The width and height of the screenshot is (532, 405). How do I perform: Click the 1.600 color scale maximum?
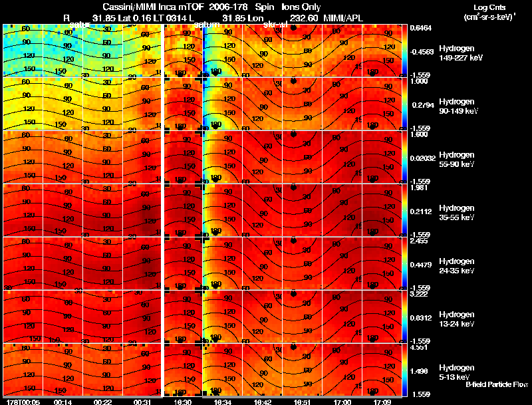coord(420,134)
